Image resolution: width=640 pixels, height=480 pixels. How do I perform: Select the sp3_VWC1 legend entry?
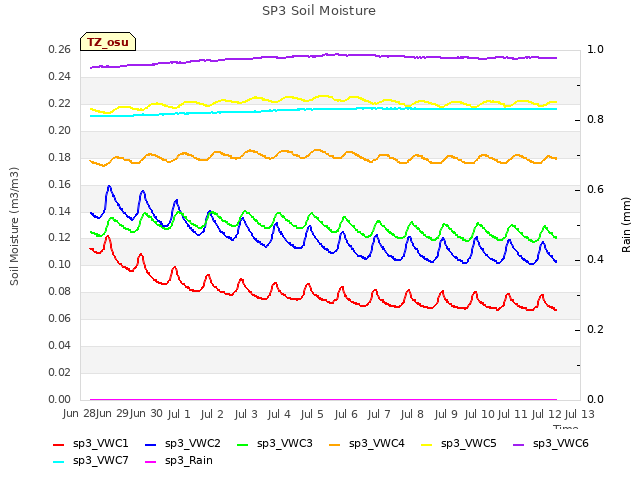[91, 444]
